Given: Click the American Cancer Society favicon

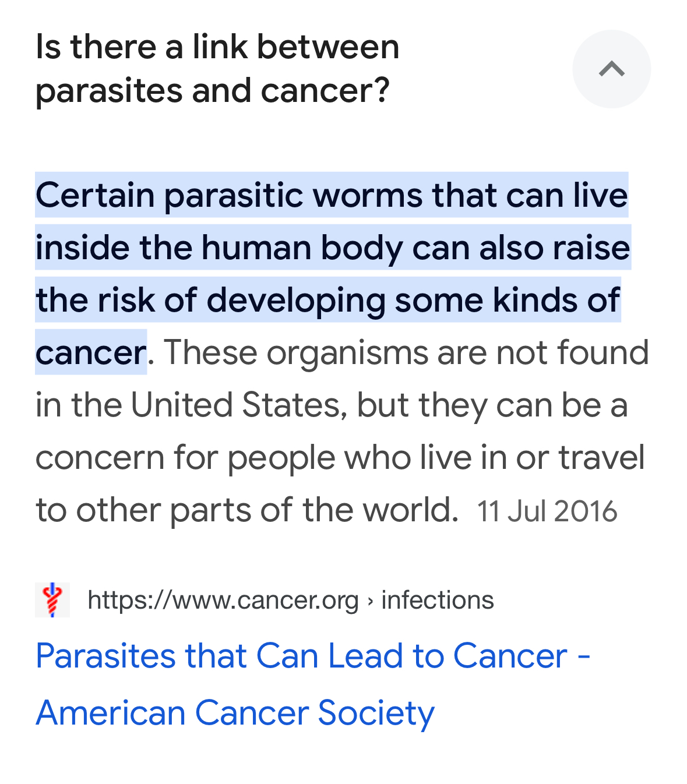Looking at the screenshot, I should tap(52, 599).
